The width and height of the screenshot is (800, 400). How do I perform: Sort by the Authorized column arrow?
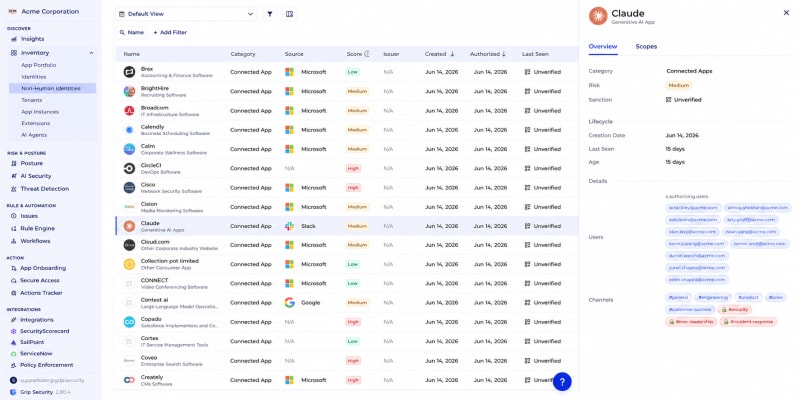click(x=504, y=54)
